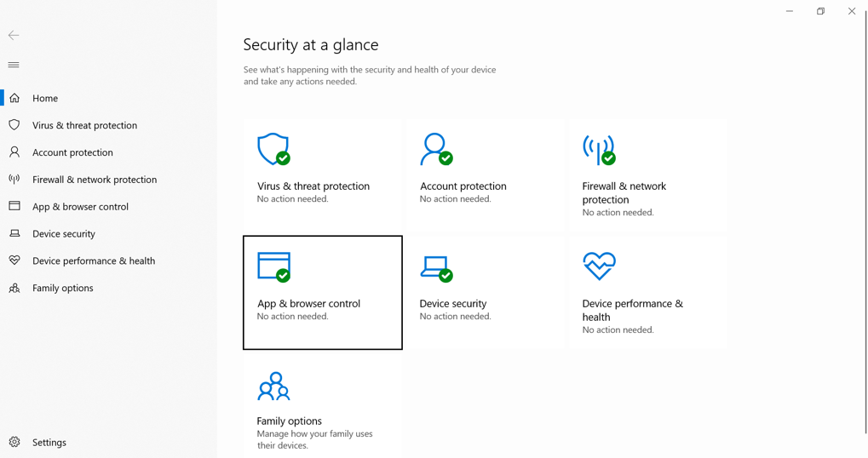Restore down the window
This screenshot has height=458, width=868.
tap(820, 11)
